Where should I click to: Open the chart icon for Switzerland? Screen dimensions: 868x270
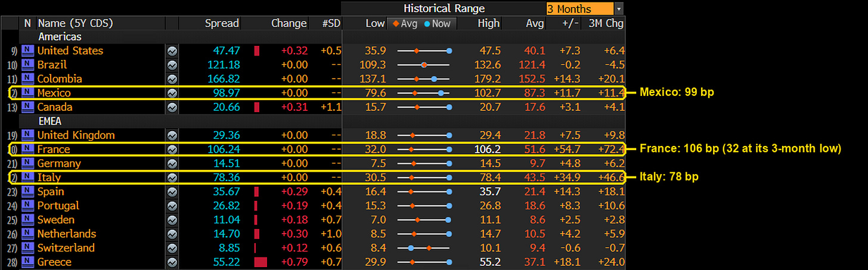(x=172, y=248)
